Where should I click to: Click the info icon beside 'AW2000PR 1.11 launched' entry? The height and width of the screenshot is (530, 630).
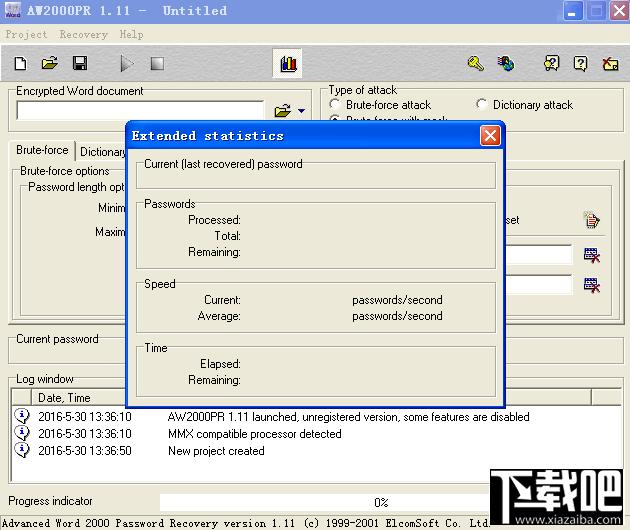tap(22, 415)
